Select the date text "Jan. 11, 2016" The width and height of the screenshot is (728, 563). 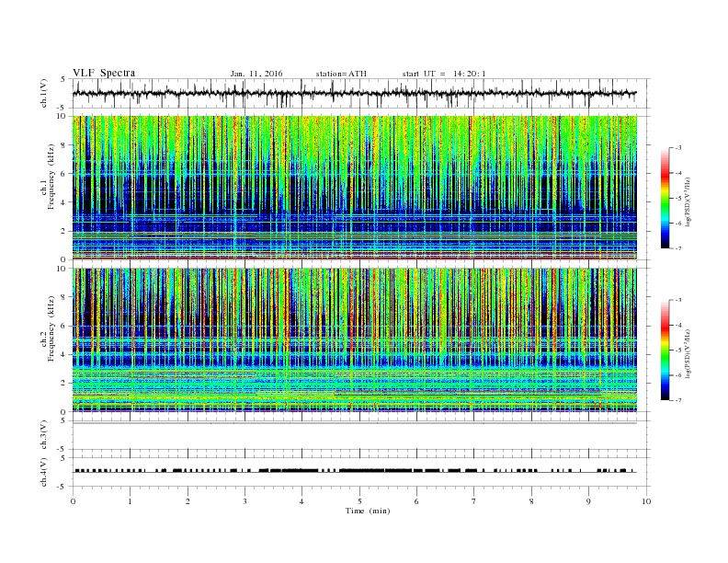point(256,74)
